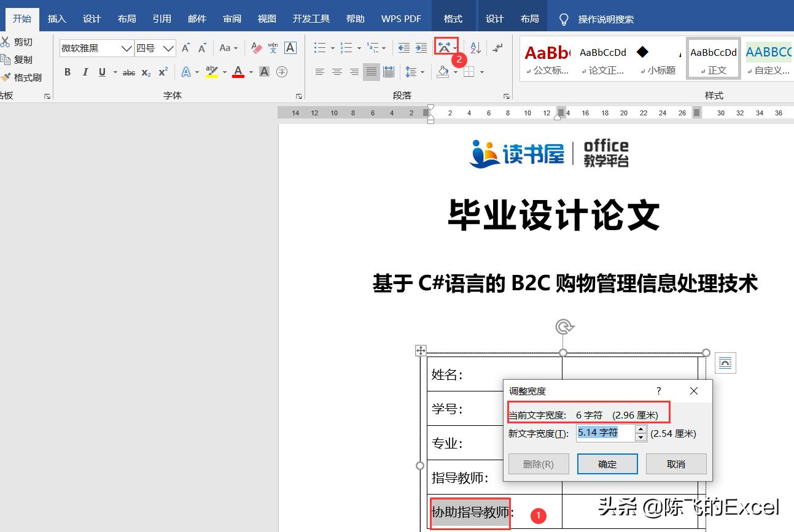Open the font name dropdown
Viewport: 794px width, 532px height.
click(x=126, y=48)
